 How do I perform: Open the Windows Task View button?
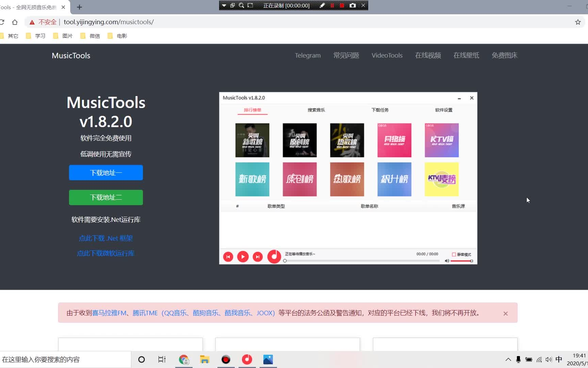(x=162, y=359)
